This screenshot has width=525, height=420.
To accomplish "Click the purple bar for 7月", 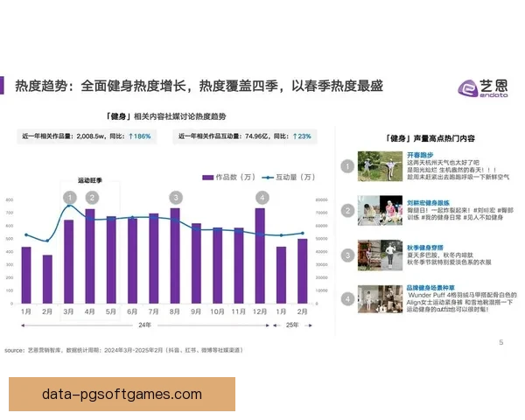I will coord(154,258).
